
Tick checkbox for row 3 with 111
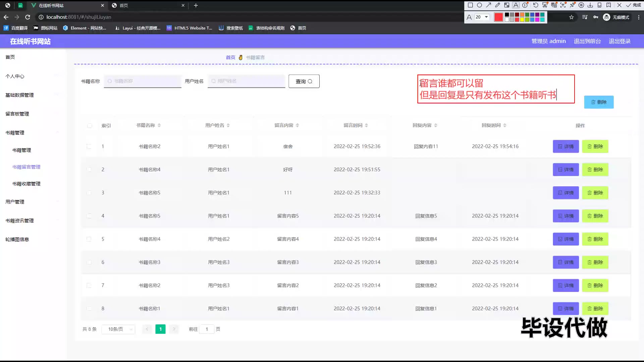pyautogui.click(x=89, y=193)
